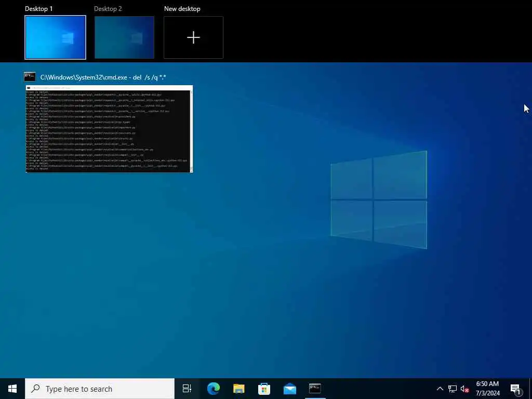Open the clock showing 6:50 AM
This screenshot has height=399, width=532.
[x=487, y=389]
